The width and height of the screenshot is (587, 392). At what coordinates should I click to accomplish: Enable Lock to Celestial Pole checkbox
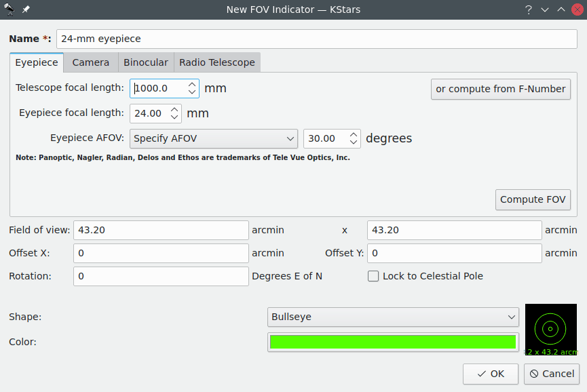click(373, 276)
